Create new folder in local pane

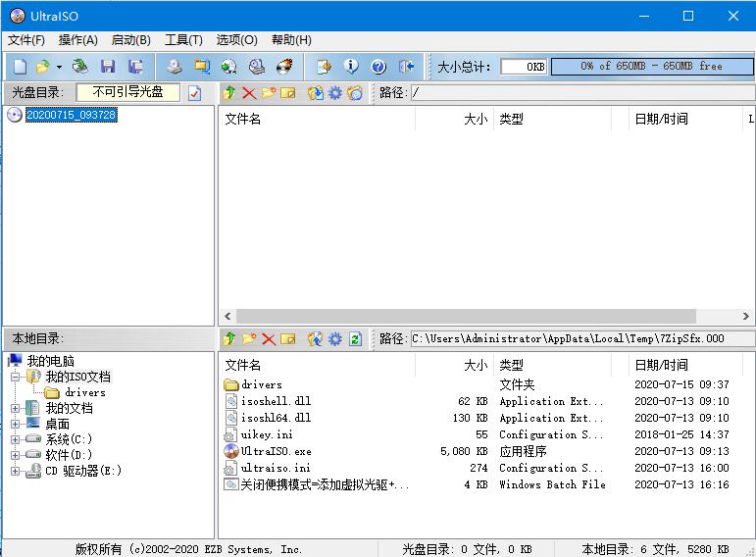(249, 339)
